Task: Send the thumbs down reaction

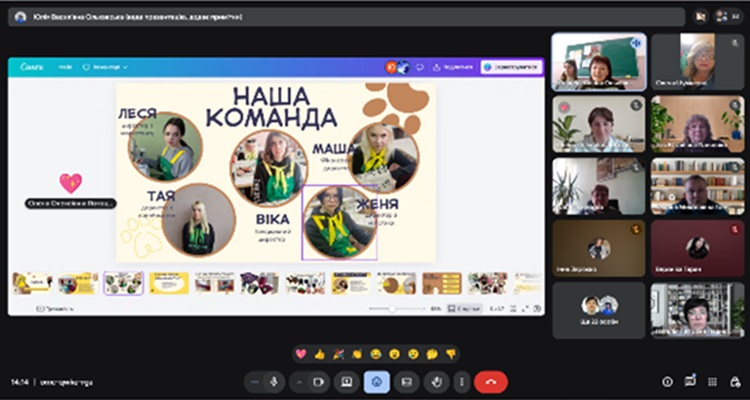Action: 451,354
